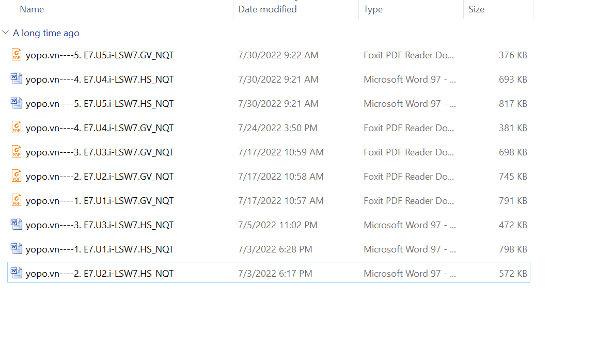Sort files by the Type column header

pos(373,9)
